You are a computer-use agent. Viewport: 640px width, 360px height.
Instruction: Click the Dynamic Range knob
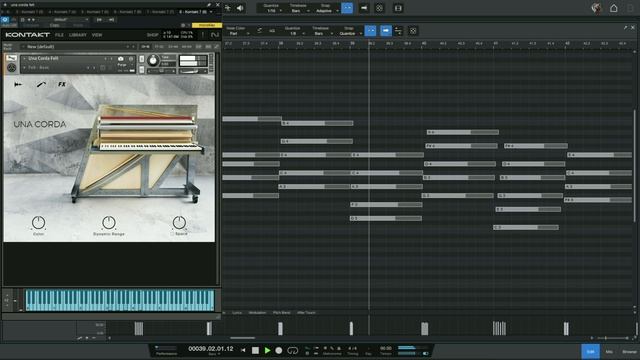[109, 223]
